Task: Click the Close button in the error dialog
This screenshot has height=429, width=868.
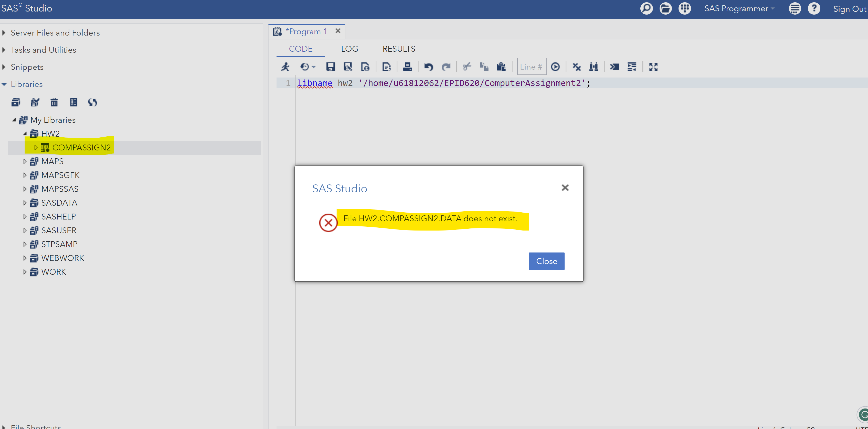Action: click(546, 261)
